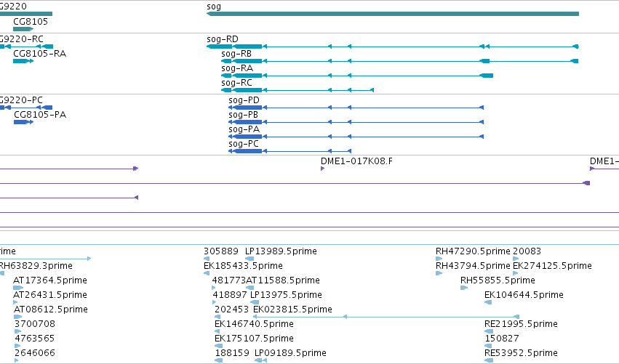Click feature 2646066
The image size is (619, 364).
click(x=17, y=360)
